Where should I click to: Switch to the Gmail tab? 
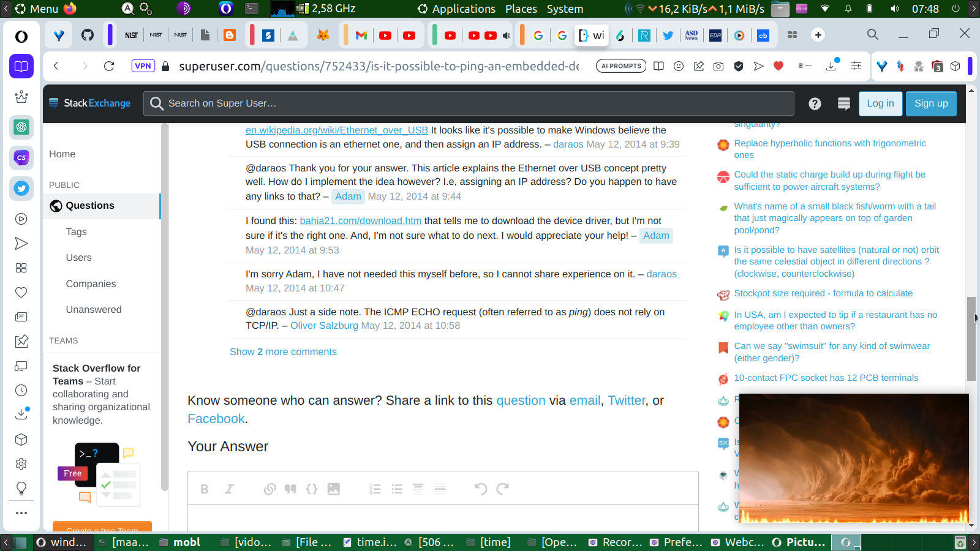[361, 35]
